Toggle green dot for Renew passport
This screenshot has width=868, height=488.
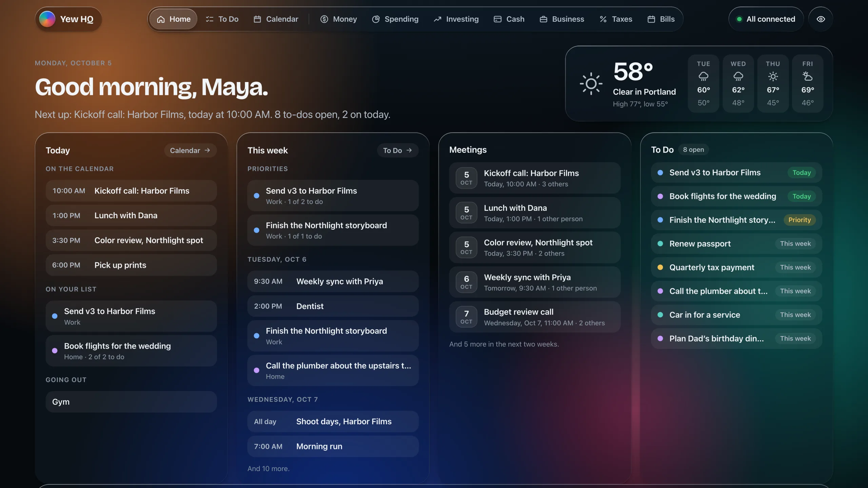(x=660, y=244)
